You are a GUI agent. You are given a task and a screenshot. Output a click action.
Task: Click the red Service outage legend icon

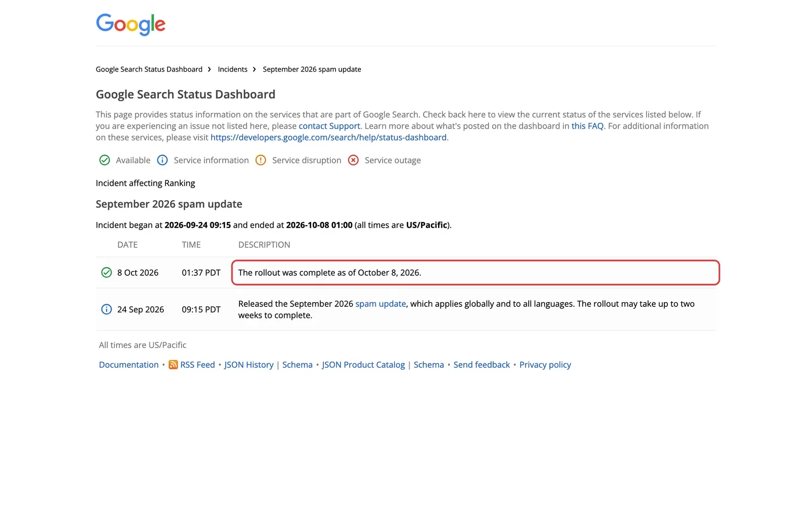tap(353, 160)
